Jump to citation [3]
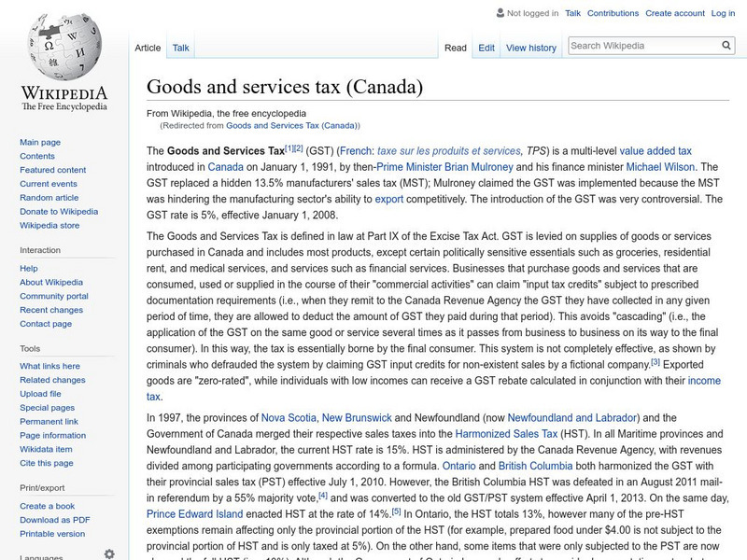Screen dimensions: 747x560 coord(655,362)
